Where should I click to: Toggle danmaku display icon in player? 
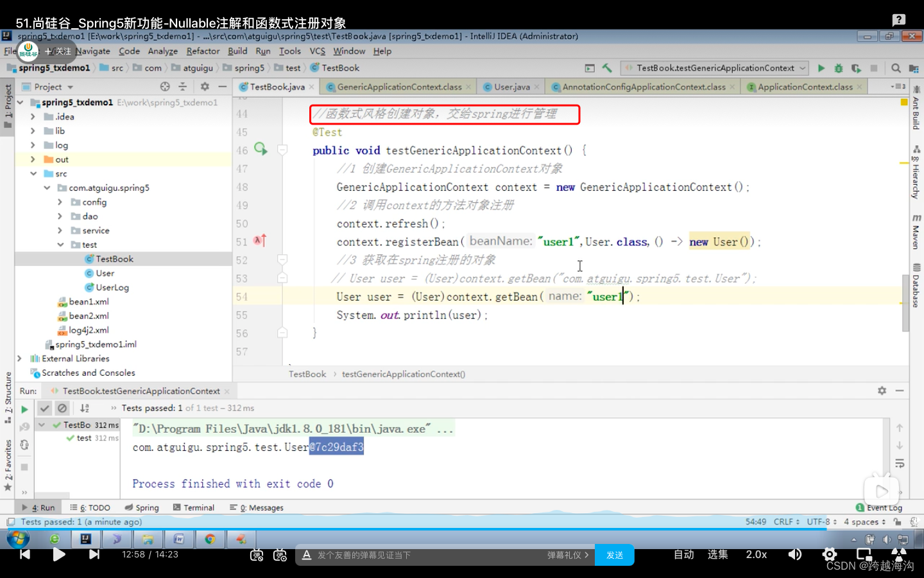pyautogui.click(x=257, y=555)
